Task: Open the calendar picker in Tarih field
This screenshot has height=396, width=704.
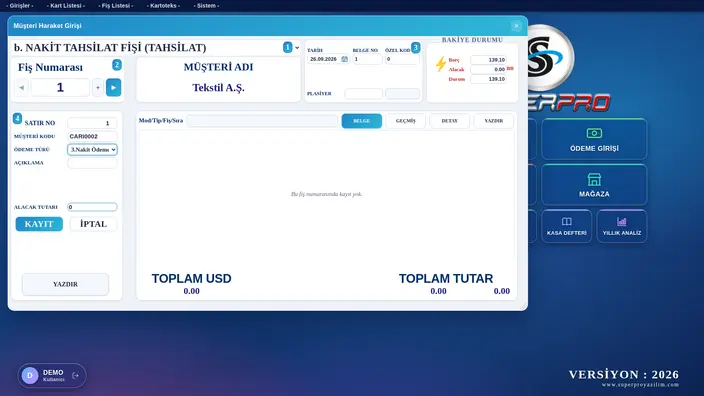Action: point(344,59)
